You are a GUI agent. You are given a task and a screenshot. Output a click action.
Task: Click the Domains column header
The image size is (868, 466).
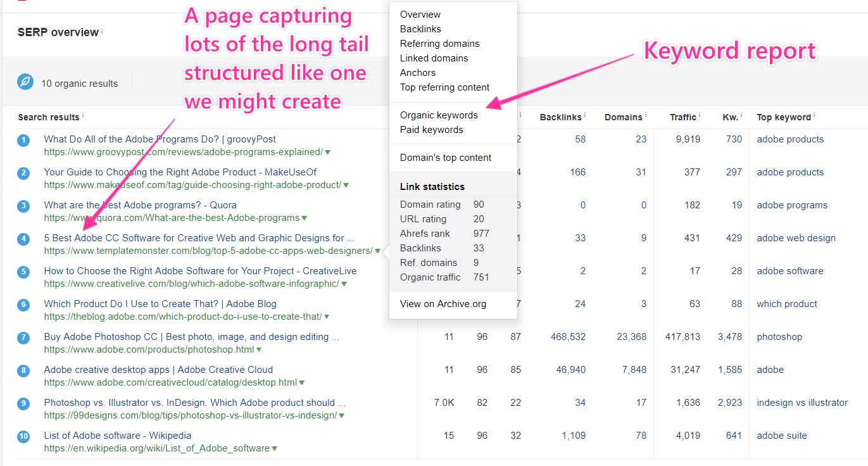(624, 117)
